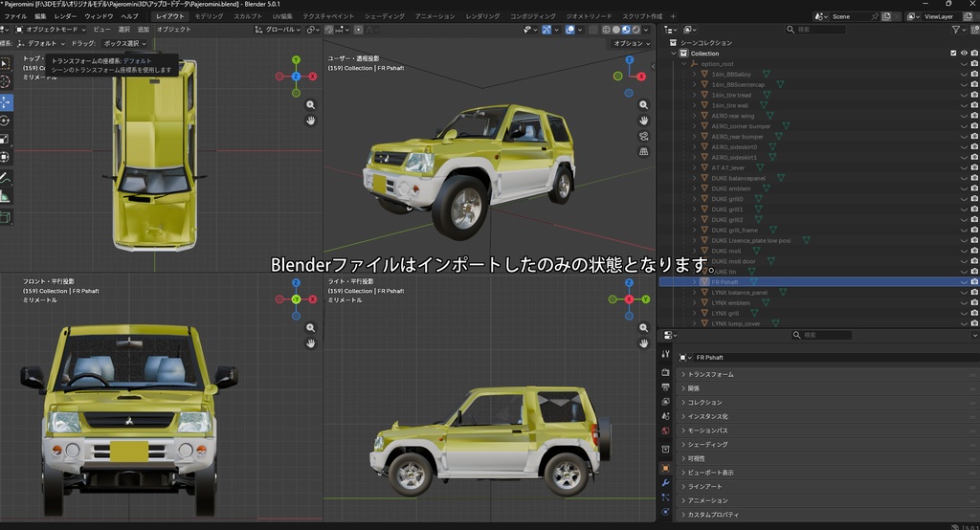Select the Cursor tool in left toolbar
This screenshot has height=530, width=980.
[6, 82]
